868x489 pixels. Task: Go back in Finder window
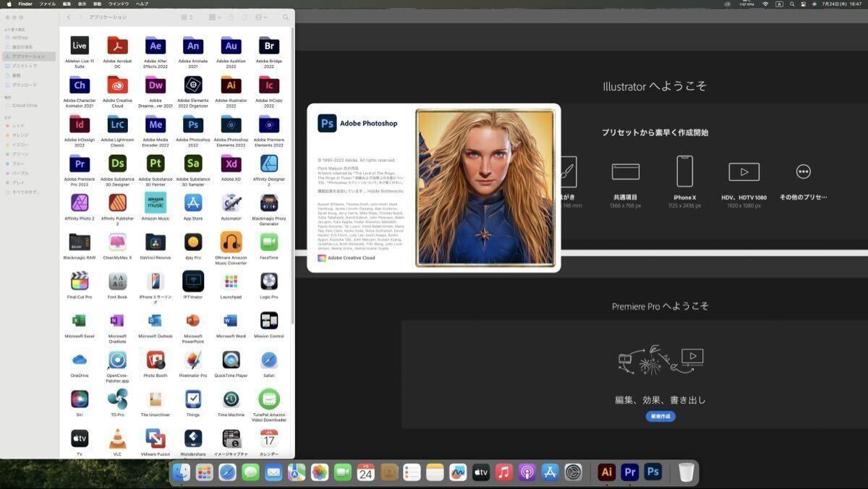click(x=69, y=17)
